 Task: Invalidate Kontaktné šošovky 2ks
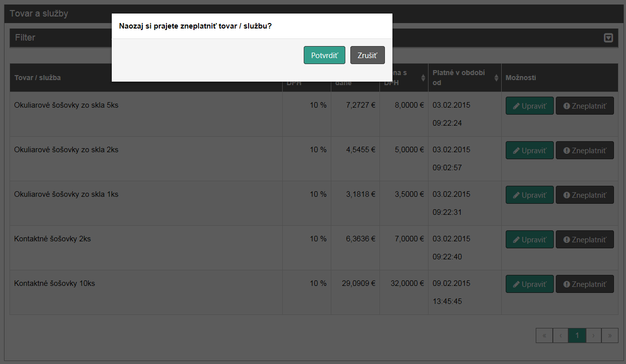click(585, 239)
